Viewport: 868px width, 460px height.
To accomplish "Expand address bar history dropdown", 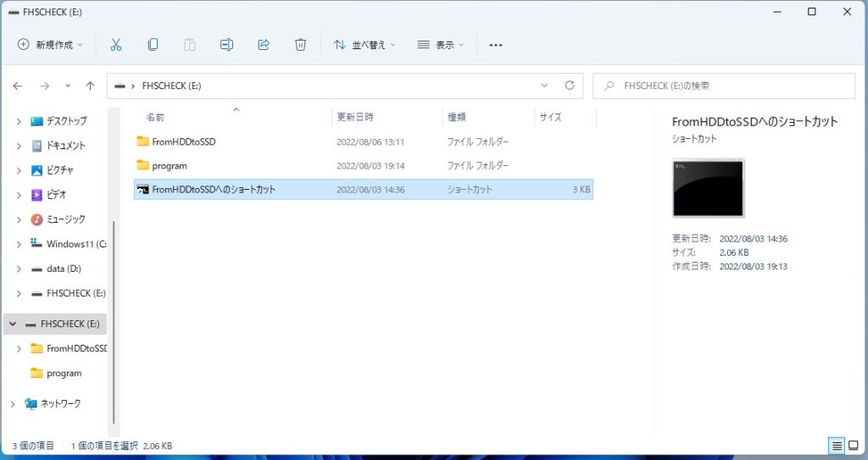I will point(544,86).
